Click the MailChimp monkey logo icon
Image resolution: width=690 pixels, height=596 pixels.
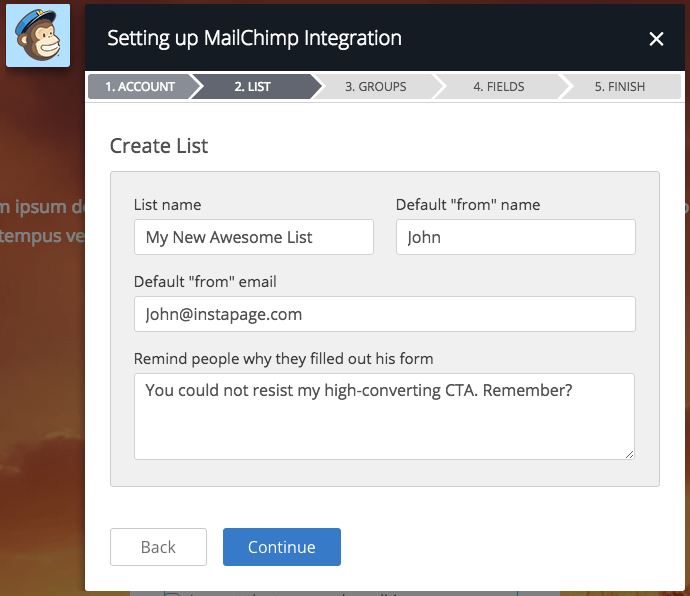[38, 36]
